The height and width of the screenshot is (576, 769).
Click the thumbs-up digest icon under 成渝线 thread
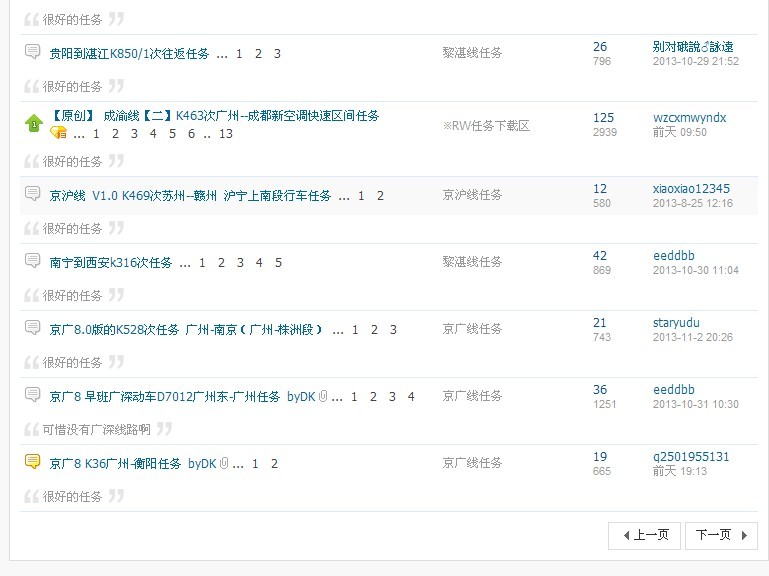[x=58, y=133]
